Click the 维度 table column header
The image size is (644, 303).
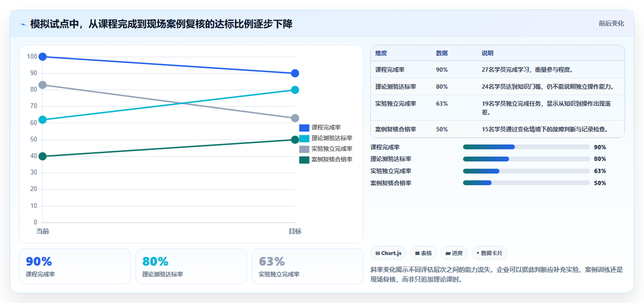(381, 53)
